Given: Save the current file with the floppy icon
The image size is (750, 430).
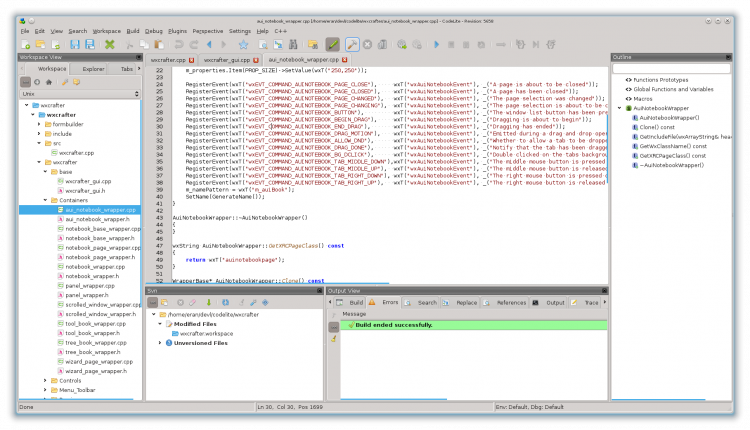Looking at the screenshot, I should tap(75, 44).
